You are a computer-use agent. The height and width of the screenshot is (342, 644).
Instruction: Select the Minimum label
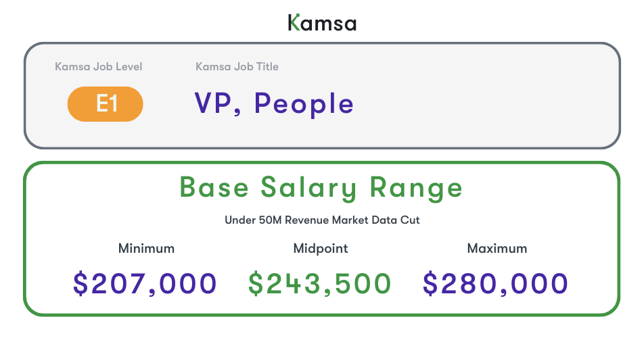[146, 249]
